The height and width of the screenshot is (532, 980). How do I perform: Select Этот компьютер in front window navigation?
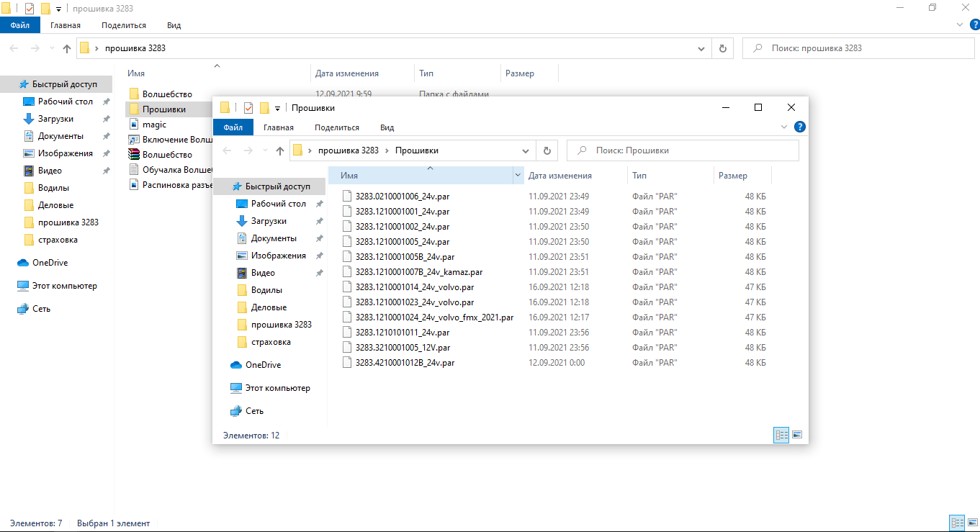point(277,388)
